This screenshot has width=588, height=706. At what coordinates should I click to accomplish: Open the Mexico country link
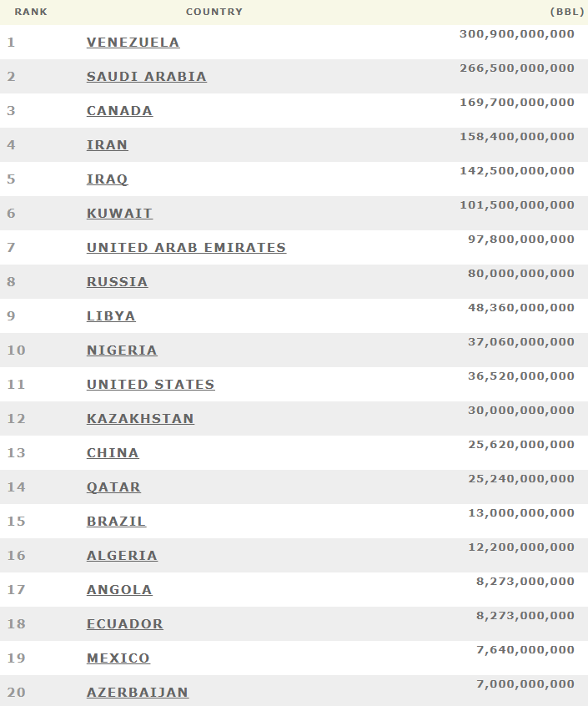(x=118, y=658)
